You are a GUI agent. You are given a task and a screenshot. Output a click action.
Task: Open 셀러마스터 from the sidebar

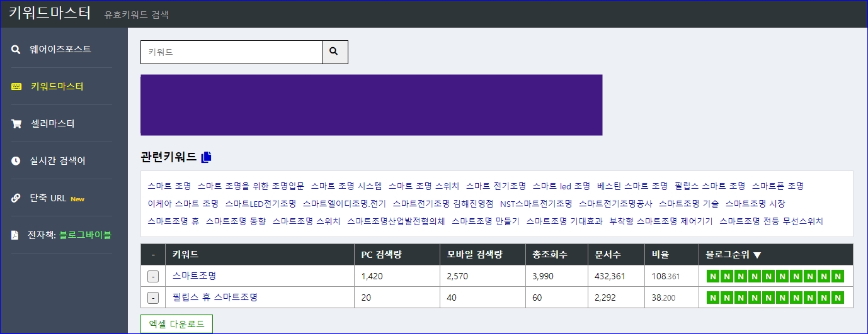(x=53, y=123)
